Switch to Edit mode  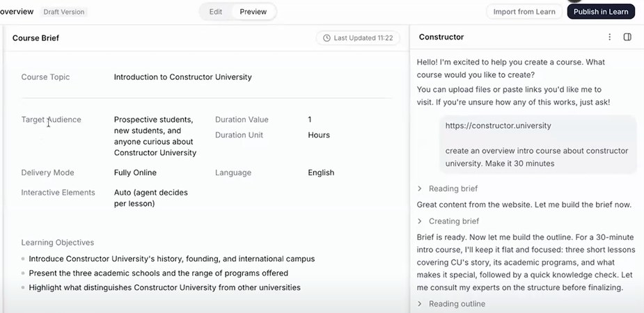click(216, 12)
